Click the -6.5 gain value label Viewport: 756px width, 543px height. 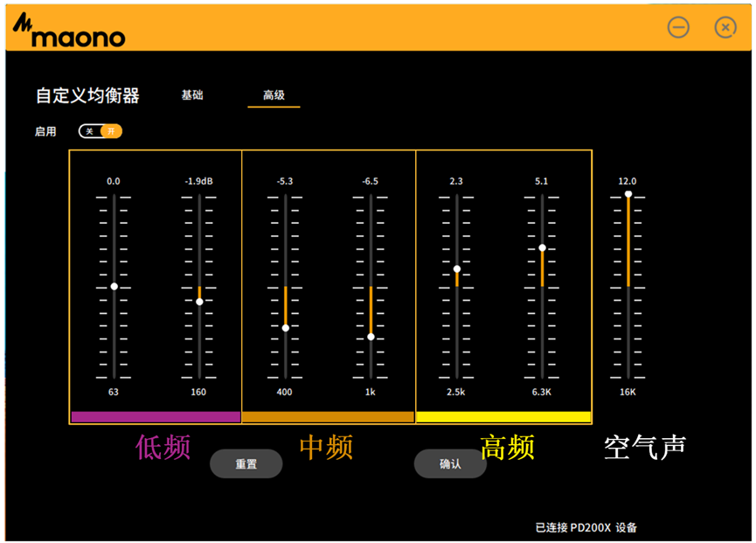(371, 181)
